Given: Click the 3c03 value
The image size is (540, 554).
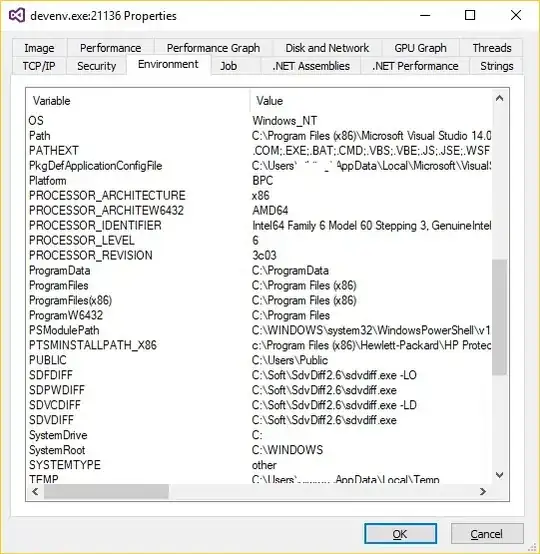Looking at the screenshot, I should click(264, 255).
